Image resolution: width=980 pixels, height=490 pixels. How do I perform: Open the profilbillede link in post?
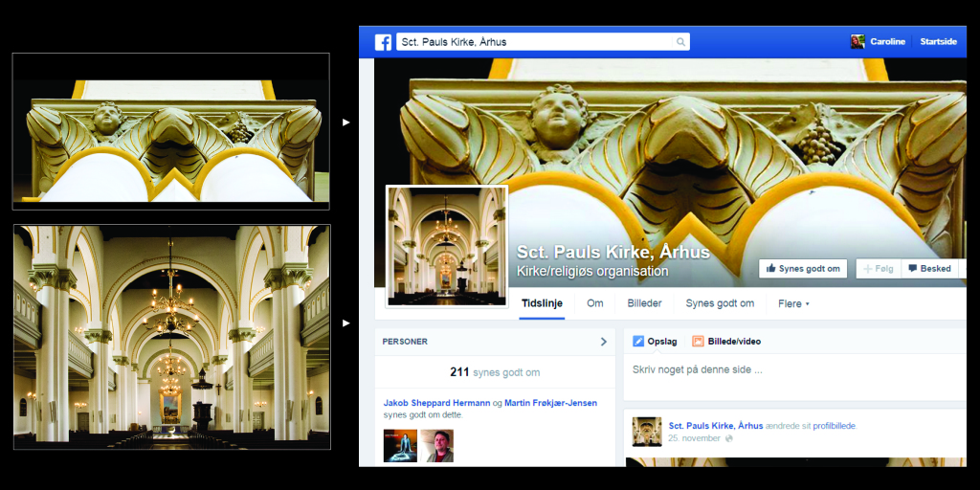point(835,426)
